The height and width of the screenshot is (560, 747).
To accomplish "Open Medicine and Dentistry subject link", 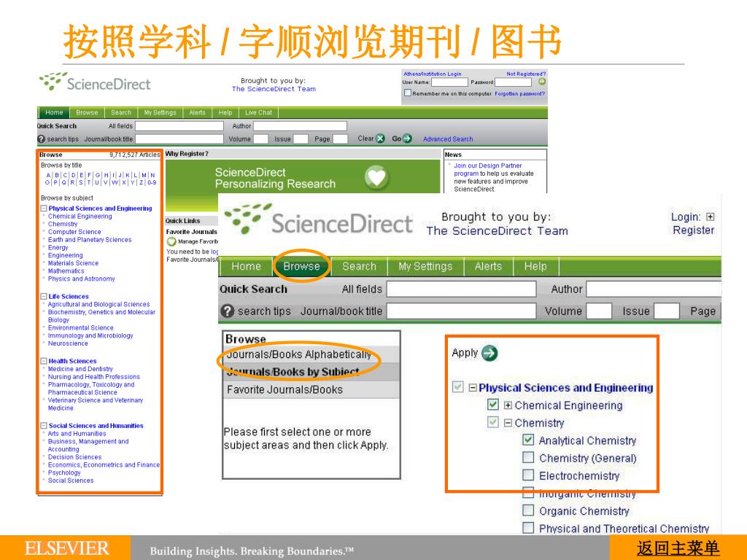I will [80, 369].
